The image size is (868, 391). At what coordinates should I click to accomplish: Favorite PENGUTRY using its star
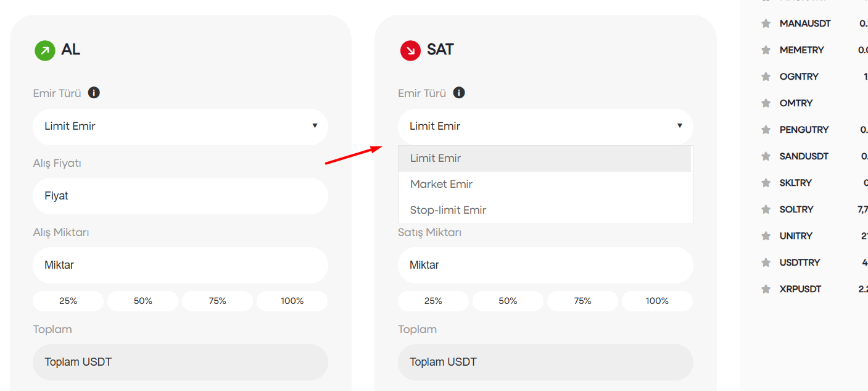tap(766, 130)
